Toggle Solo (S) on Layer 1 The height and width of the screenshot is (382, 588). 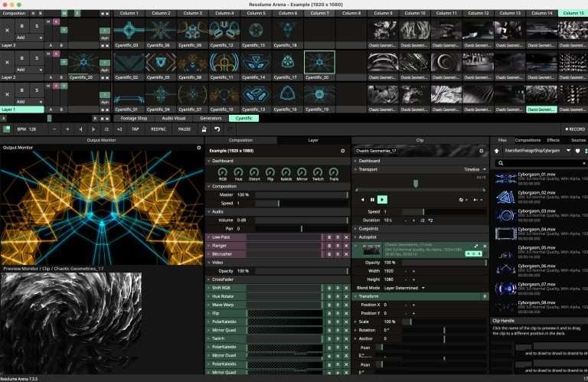pos(37,90)
